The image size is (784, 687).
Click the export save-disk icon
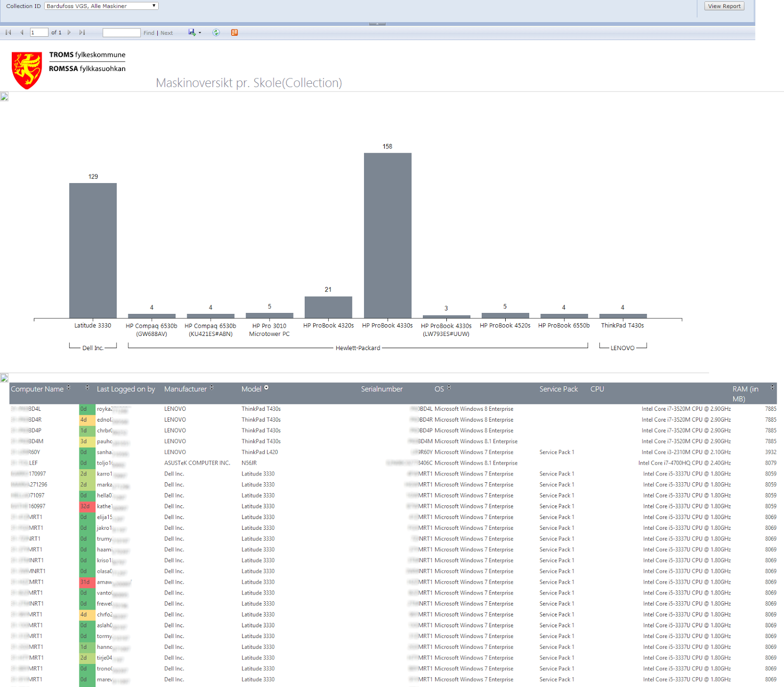[191, 32]
